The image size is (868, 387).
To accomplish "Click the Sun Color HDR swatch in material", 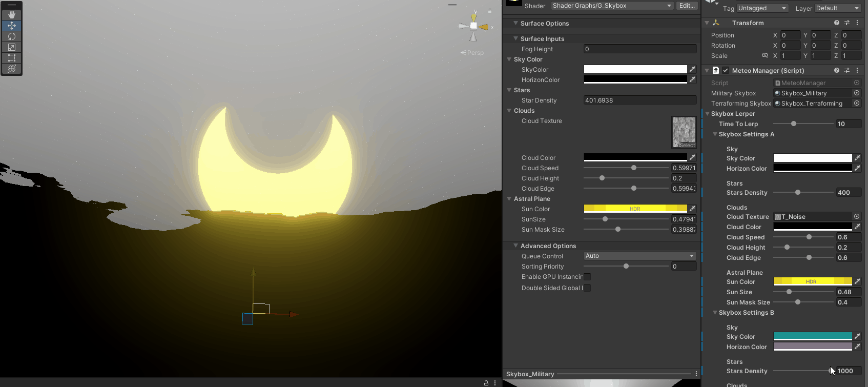I will 635,209.
